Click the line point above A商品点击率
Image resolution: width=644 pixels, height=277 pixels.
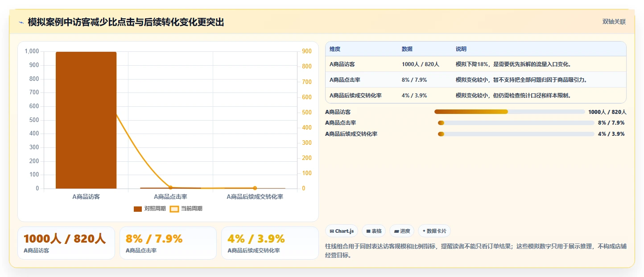click(170, 188)
